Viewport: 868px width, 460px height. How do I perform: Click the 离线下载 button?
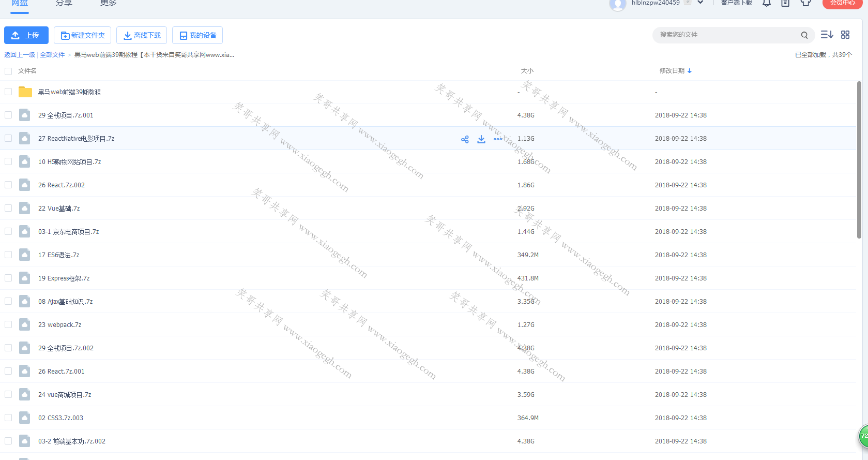coord(142,35)
